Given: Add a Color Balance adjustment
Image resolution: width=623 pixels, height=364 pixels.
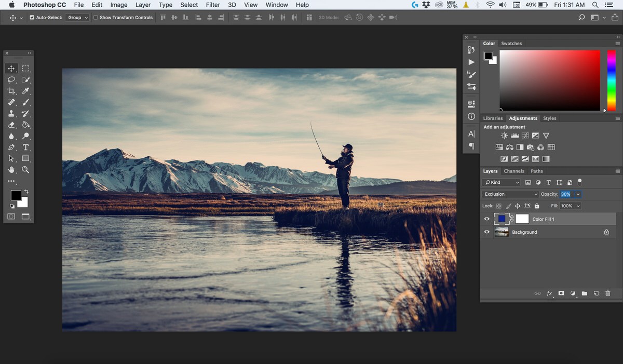Looking at the screenshot, I should coord(509,147).
